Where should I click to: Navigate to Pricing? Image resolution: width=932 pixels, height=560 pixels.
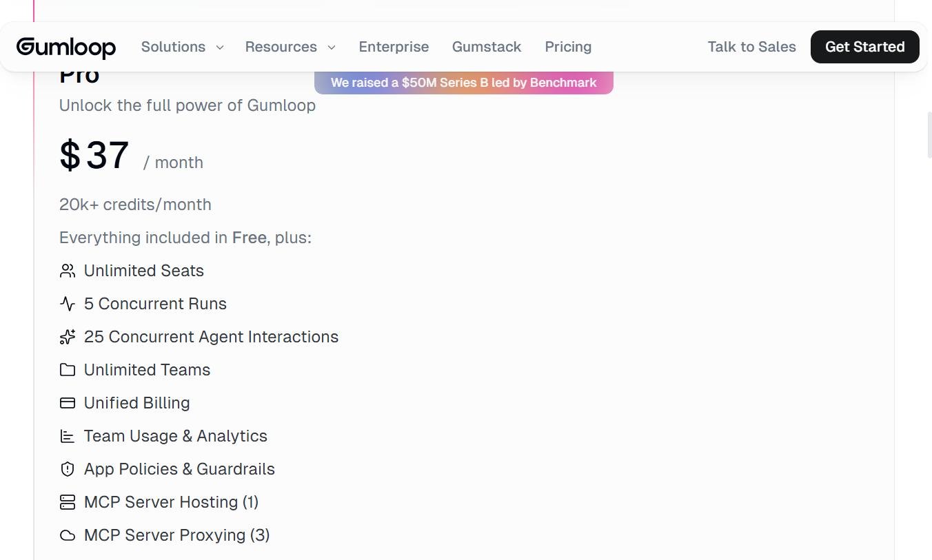[x=568, y=47]
